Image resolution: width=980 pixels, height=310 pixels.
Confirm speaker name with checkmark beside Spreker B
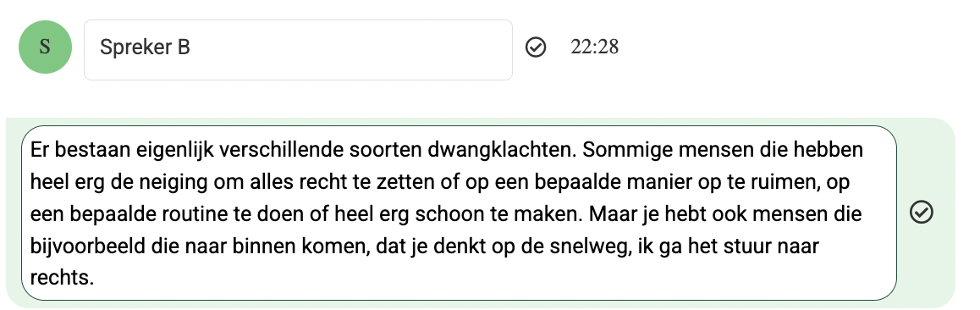coord(536,47)
